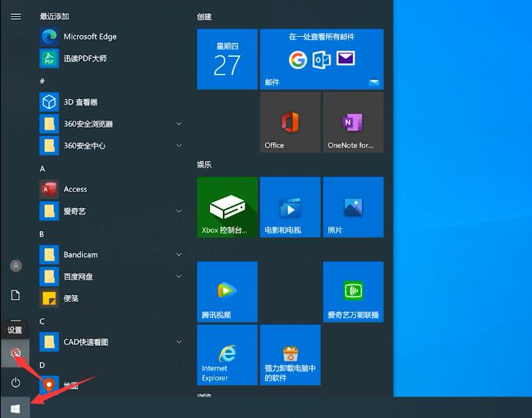Screen dimensions: 532x418
Task: Click the 最近添加 section header
Action: (55, 16)
